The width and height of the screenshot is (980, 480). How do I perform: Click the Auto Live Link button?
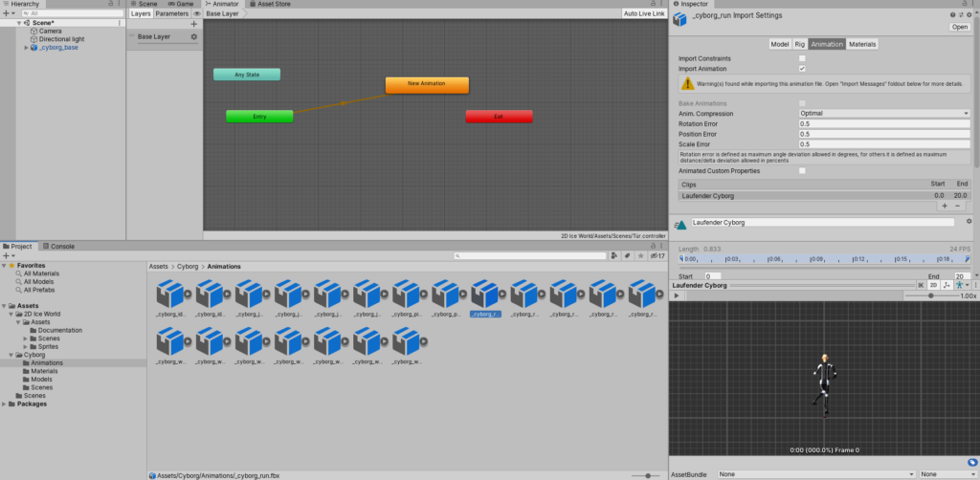[643, 14]
